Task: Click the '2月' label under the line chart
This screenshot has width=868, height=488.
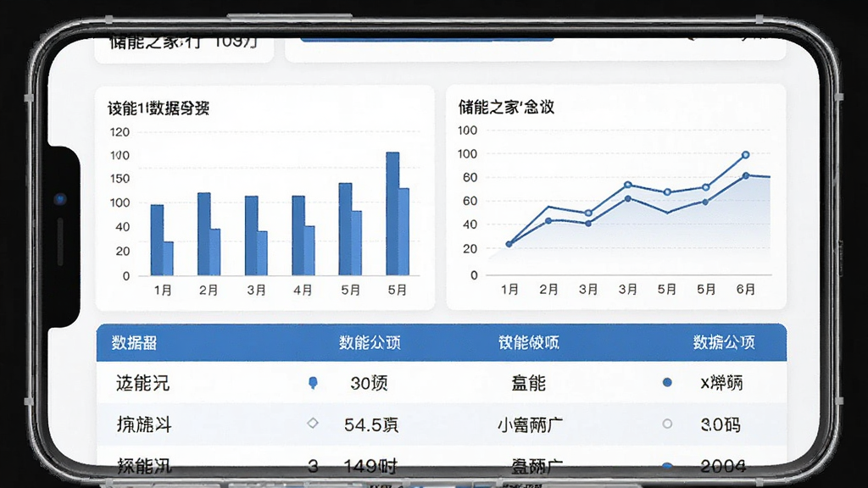Action: coord(548,289)
